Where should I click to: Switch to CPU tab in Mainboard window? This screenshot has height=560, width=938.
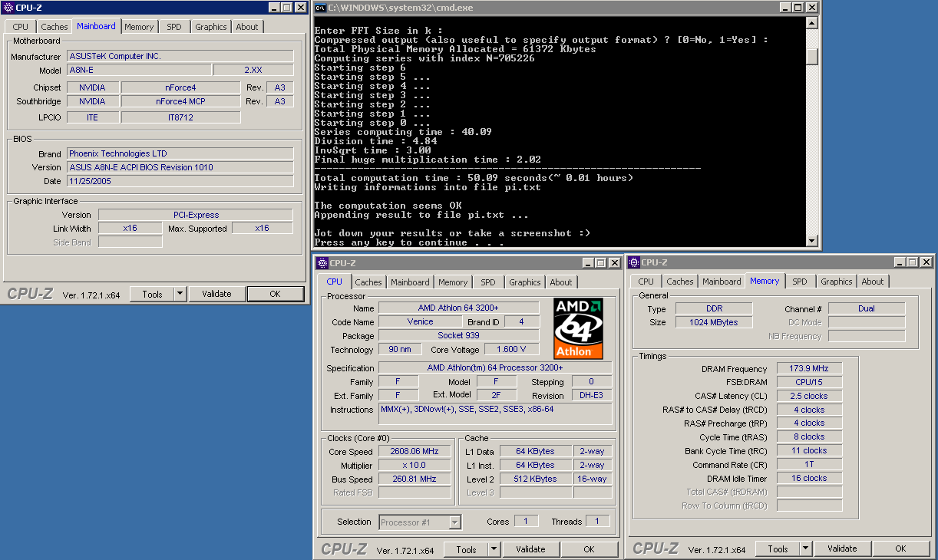[20, 27]
